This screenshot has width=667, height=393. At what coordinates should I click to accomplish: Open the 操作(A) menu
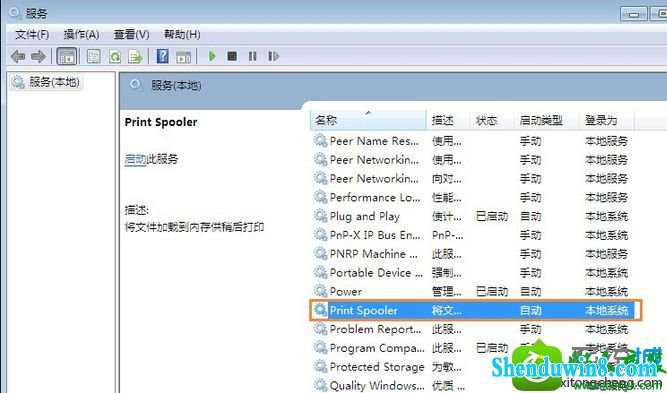point(81,34)
